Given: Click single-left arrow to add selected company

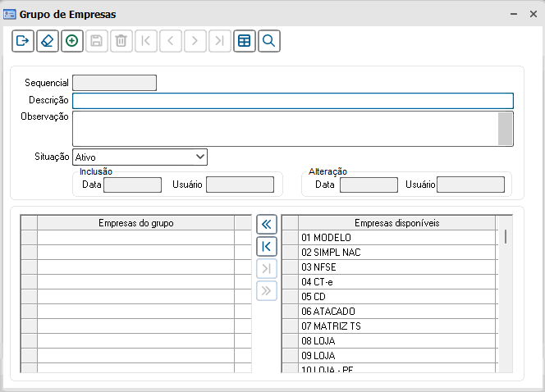Looking at the screenshot, I should pyautogui.click(x=267, y=246).
